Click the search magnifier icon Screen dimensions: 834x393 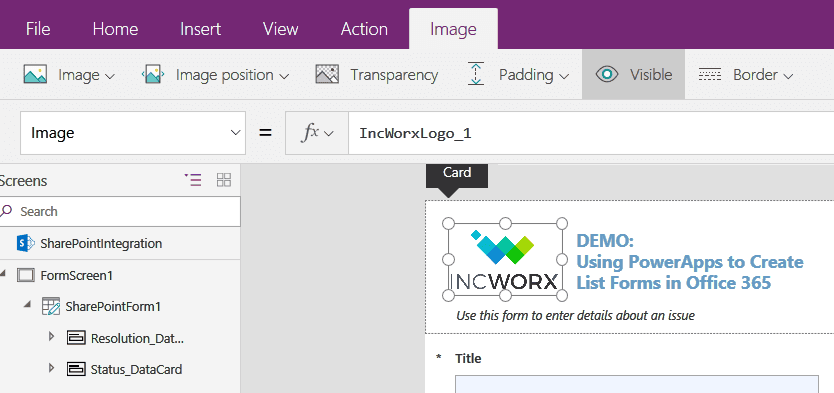click(6, 211)
